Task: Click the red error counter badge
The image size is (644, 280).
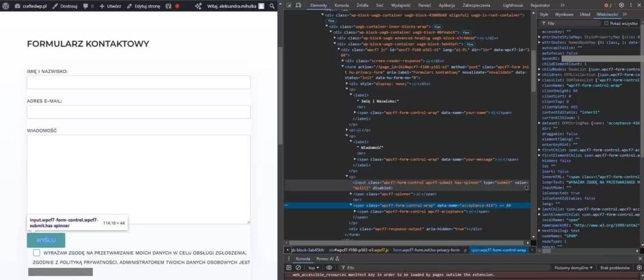Action: (608, 5)
